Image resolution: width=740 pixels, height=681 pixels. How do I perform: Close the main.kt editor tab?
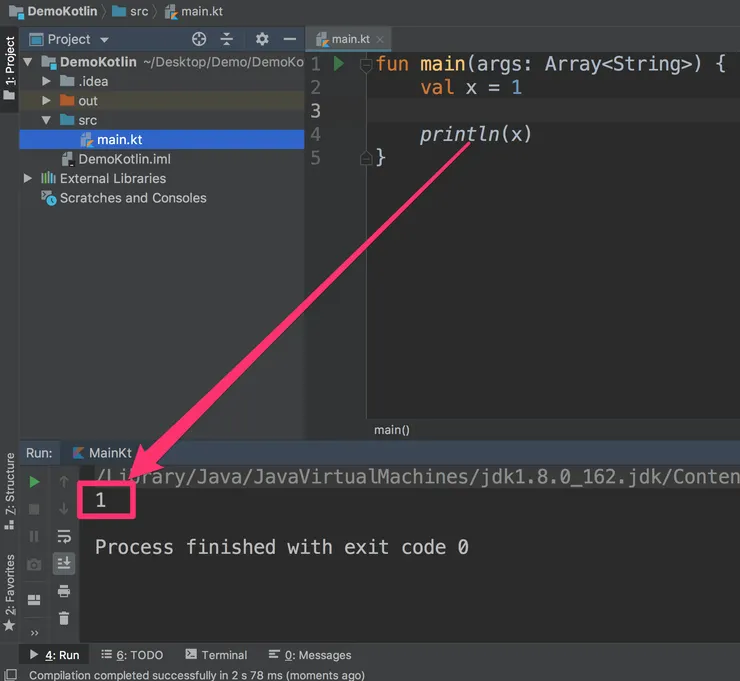tap(380, 40)
